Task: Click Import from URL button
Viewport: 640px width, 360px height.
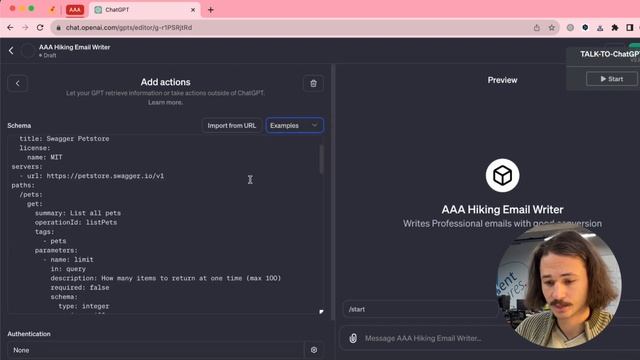Action: pos(231,125)
